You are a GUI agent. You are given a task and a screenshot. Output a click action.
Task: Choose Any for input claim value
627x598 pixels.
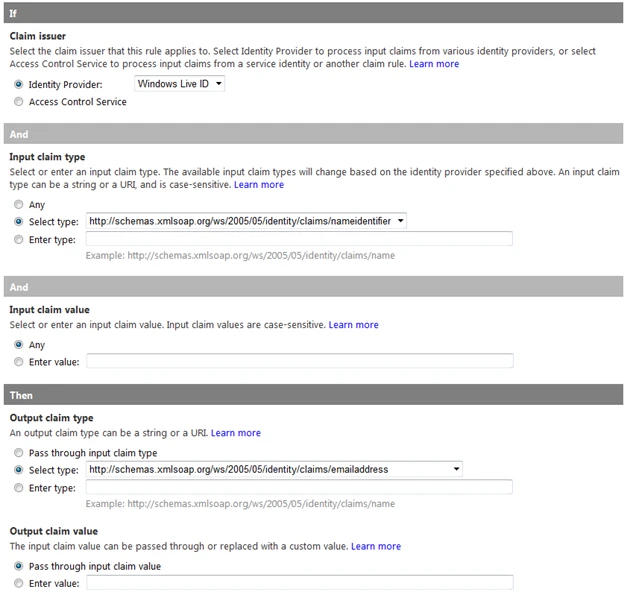[x=18, y=345]
